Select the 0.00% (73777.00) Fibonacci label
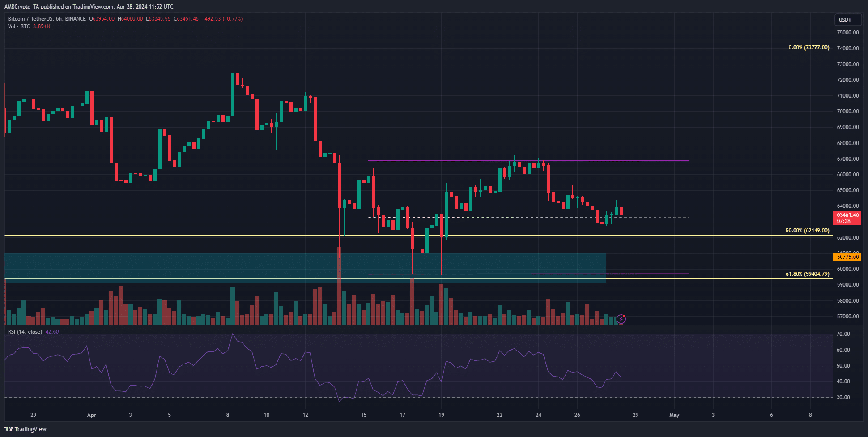This screenshot has height=437, width=868. 808,47
